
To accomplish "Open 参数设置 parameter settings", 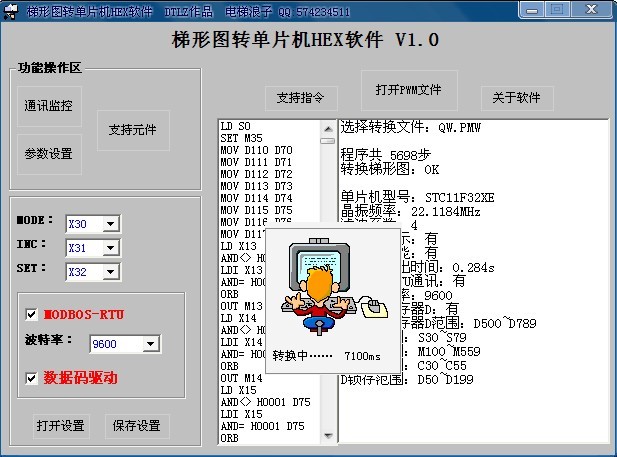I will click(x=49, y=154).
